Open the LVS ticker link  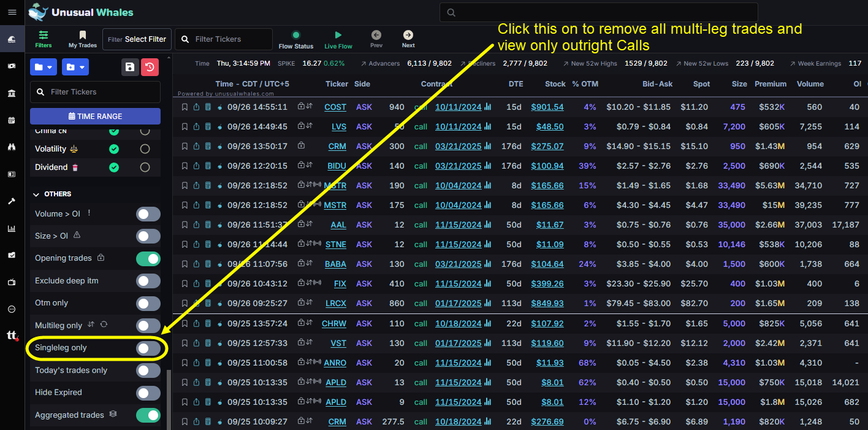[339, 126]
